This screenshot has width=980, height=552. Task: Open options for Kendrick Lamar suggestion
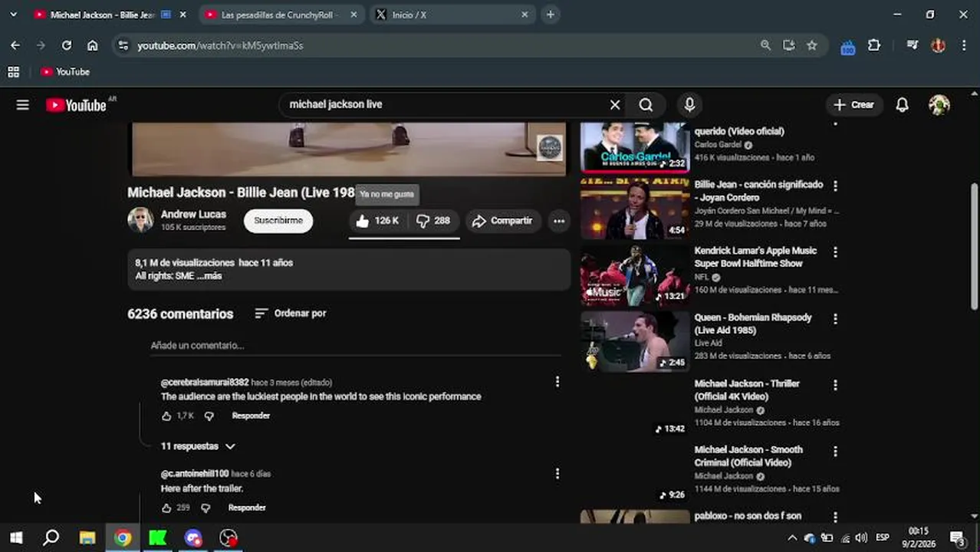835,251
